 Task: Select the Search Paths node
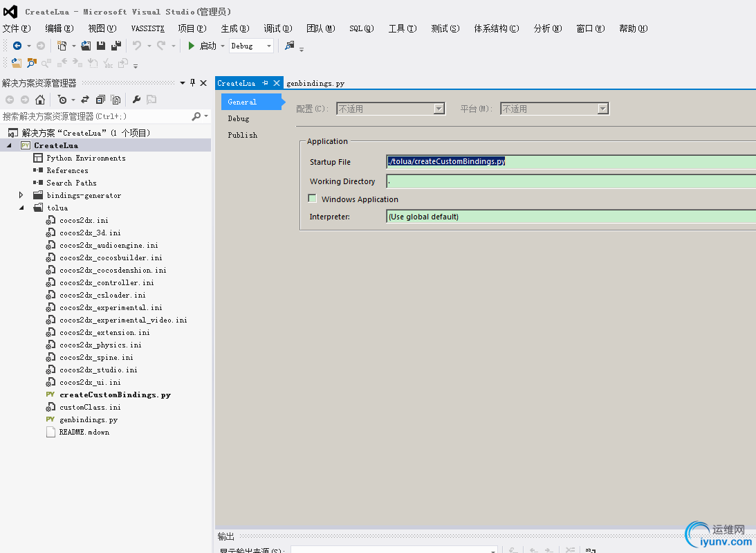(x=71, y=183)
